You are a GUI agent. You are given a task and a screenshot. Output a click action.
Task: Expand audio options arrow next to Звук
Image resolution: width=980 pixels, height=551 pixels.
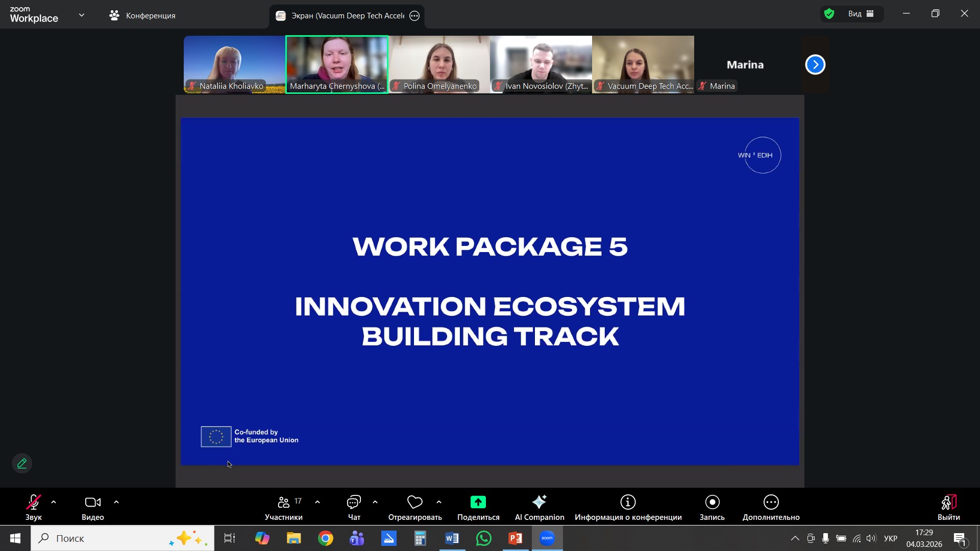54,503
